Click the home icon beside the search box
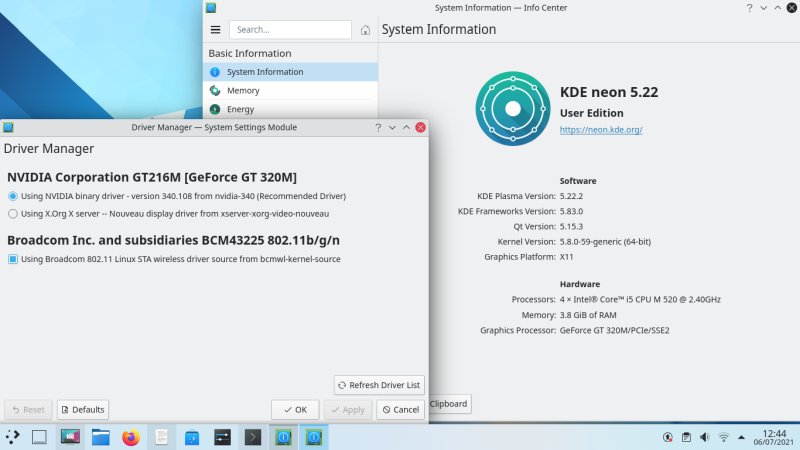Viewport: 800px width, 450px height. pos(365,30)
